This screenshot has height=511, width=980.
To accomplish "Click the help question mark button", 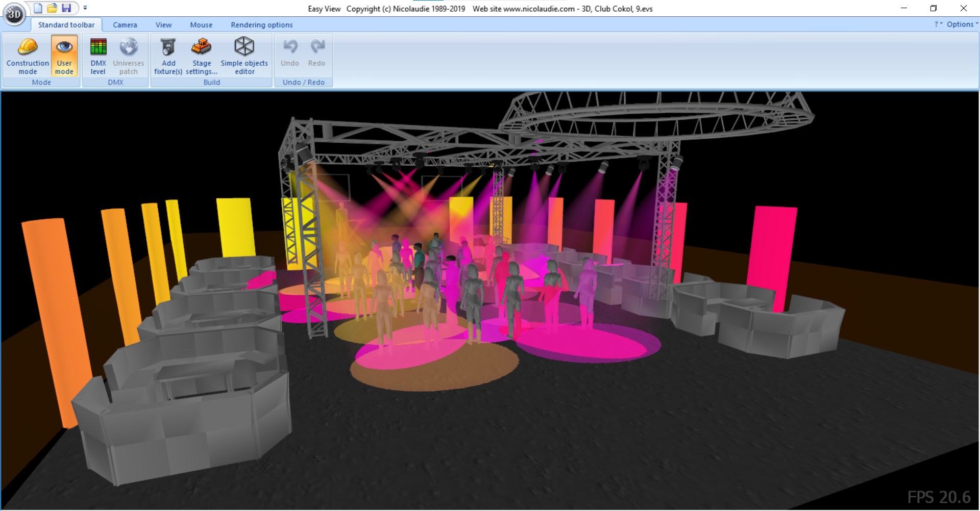I will [938, 24].
